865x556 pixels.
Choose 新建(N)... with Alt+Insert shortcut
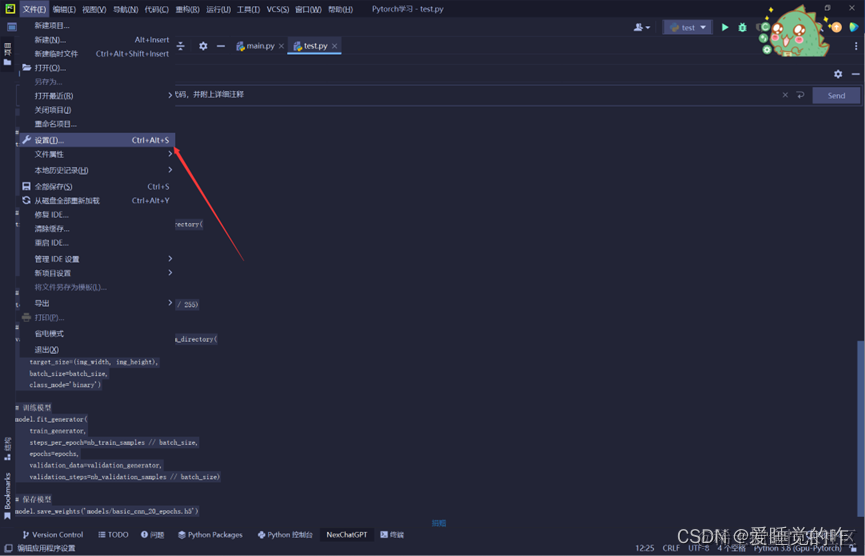pos(97,40)
